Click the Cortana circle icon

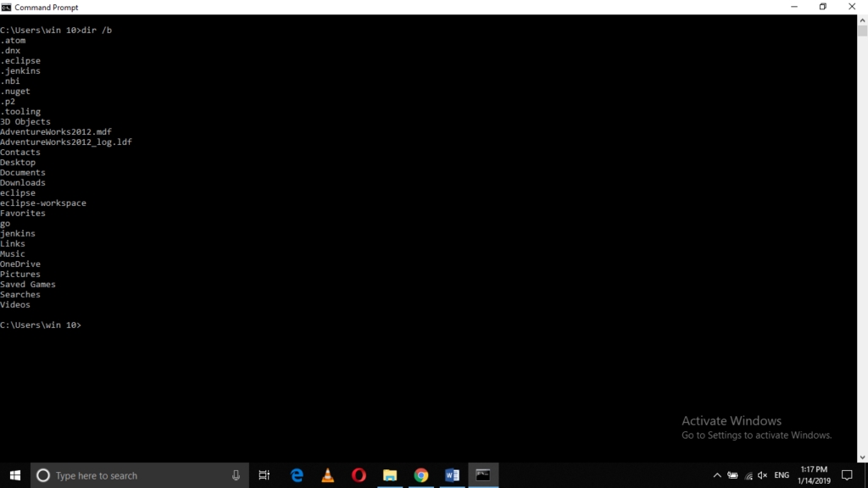pos(43,475)
